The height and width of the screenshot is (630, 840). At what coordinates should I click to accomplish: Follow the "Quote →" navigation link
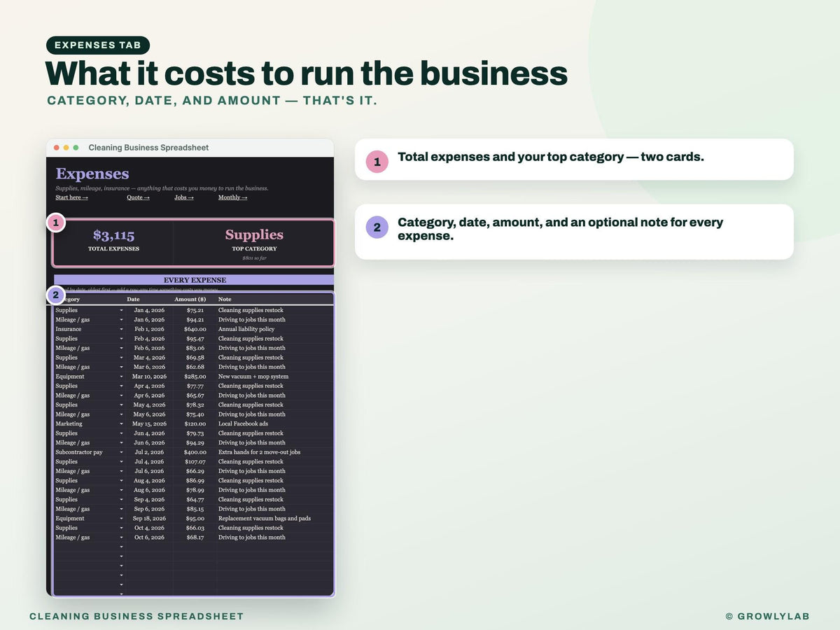click(x=138, y=197)
